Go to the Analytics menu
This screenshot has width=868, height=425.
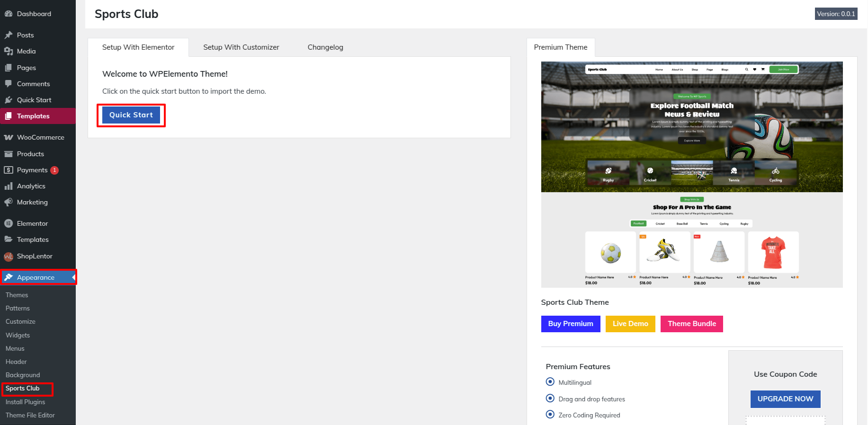point(38,186)
